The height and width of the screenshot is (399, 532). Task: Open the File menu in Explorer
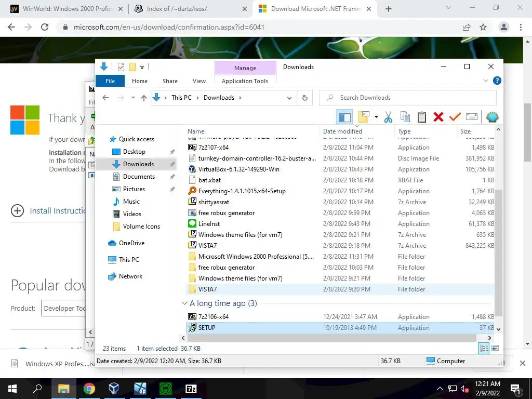pyautogui.click(x=110, y=81)
